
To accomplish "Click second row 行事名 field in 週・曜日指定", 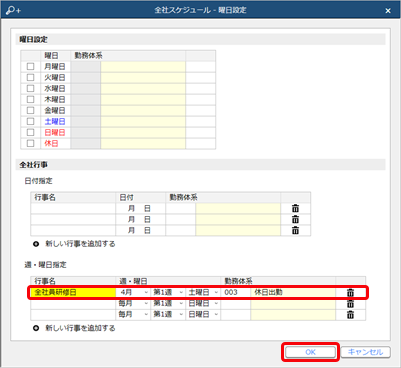I will (x=73, y=304).
